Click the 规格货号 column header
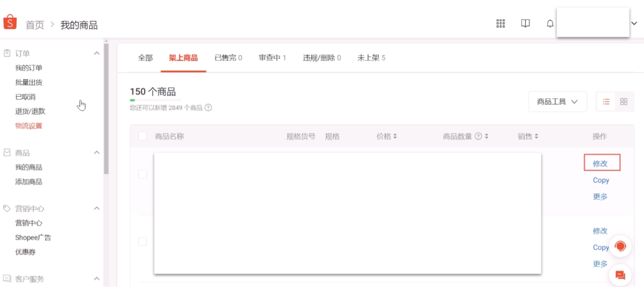 point(301,137)
